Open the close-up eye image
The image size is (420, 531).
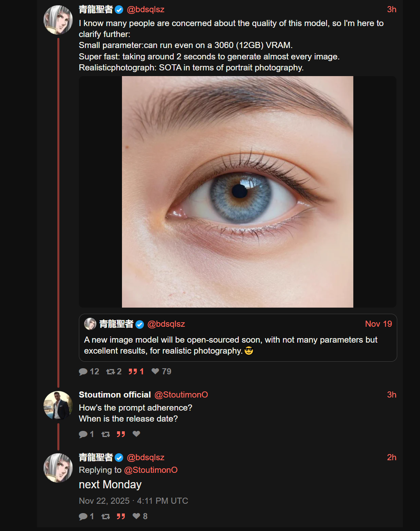237,192
